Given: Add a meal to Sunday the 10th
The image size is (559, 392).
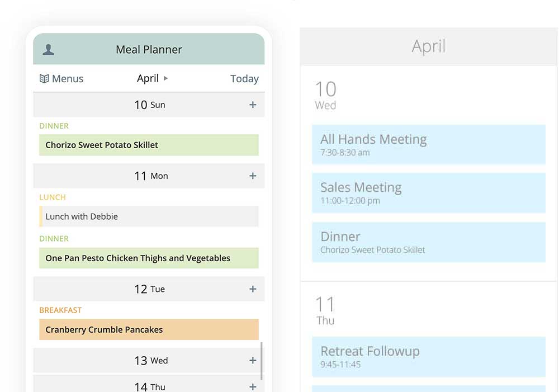Looking at the screenshot, I should (x=253, y=105).
